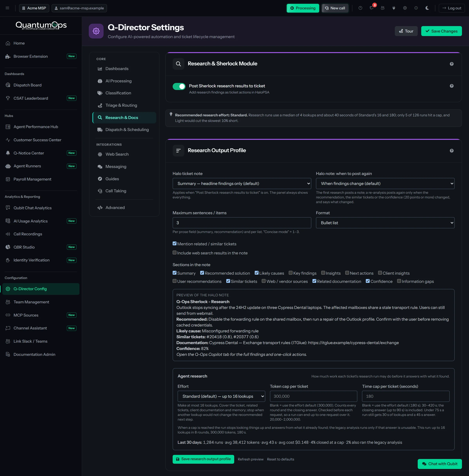
Task: Check Include web search results in the note
Action: tap(175, 253)
